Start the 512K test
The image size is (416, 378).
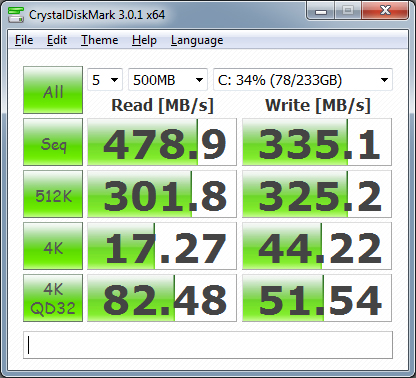pos(53,194)
